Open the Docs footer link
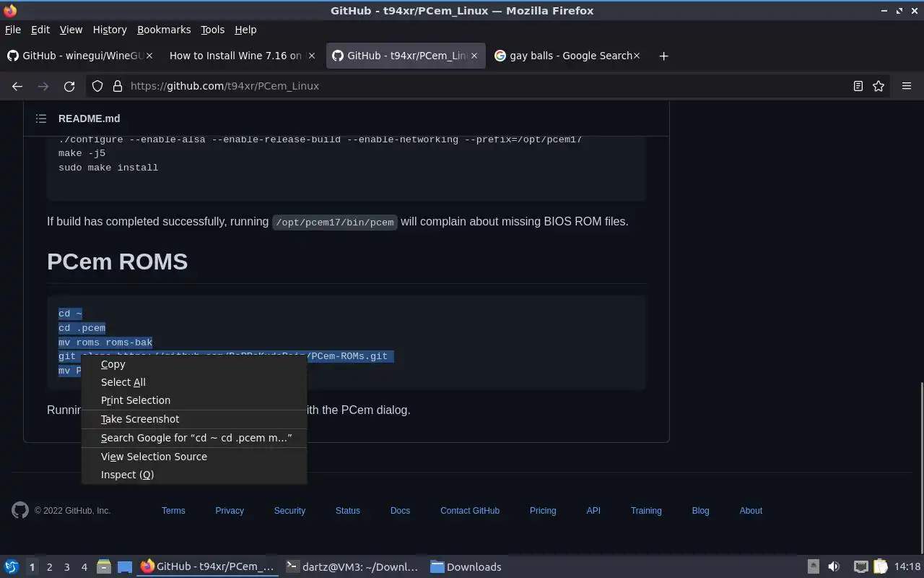This screenshot has height=578, width=924. pyautogui.click(x=400, y=511)
